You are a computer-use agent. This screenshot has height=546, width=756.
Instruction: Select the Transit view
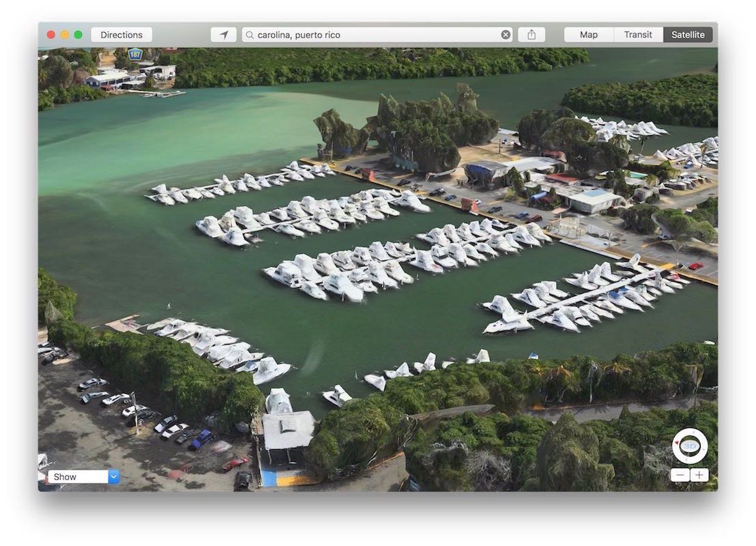pyautogui.click(x=638, y=35)
